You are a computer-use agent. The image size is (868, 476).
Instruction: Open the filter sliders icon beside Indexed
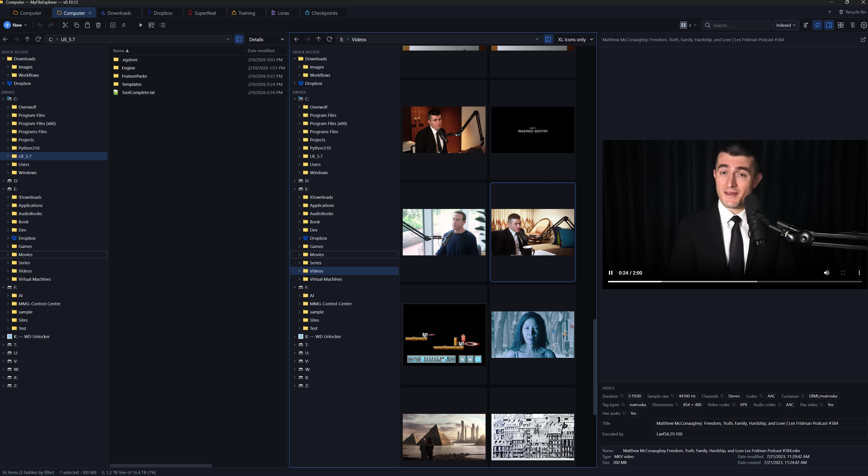tap(806, 25)
